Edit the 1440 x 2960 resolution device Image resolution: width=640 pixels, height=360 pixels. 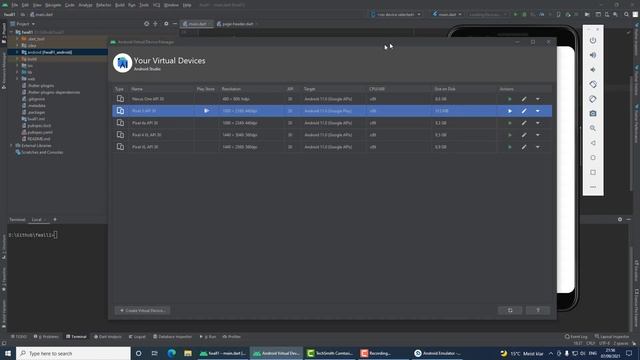[x=524, y=147]
